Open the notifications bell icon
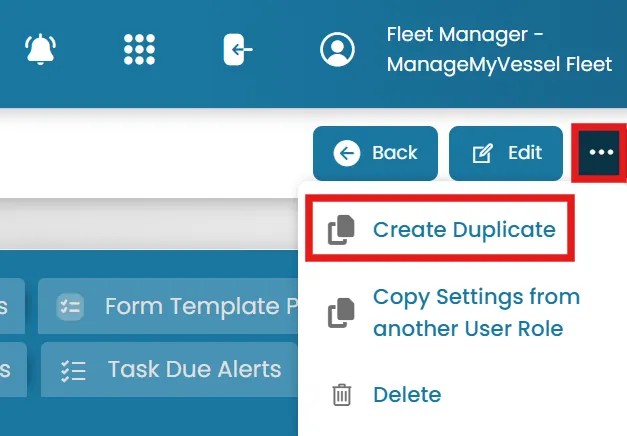 40,49
